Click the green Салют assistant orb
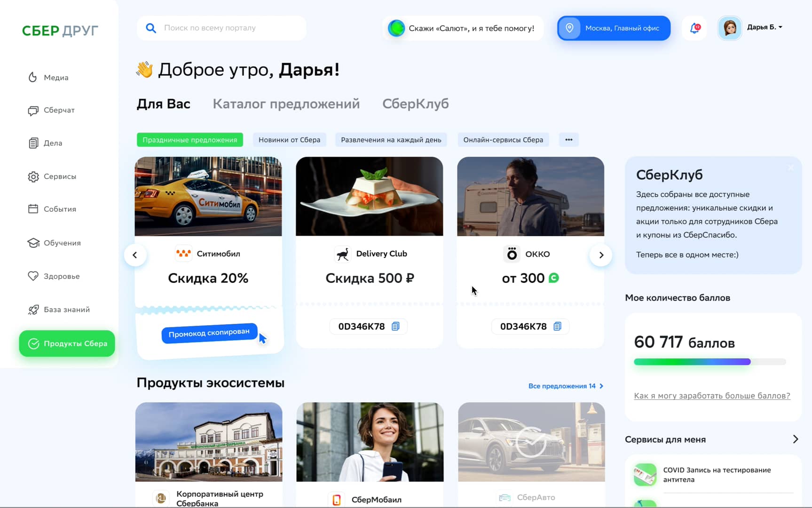This screenshot has height=508, width=812. coord(396,28)
